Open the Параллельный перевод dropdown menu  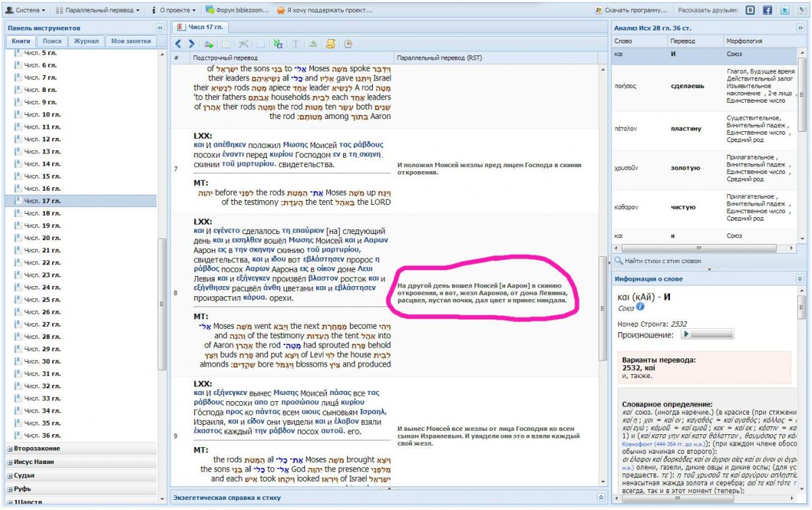pyautogui.click(x=97, y=10)
